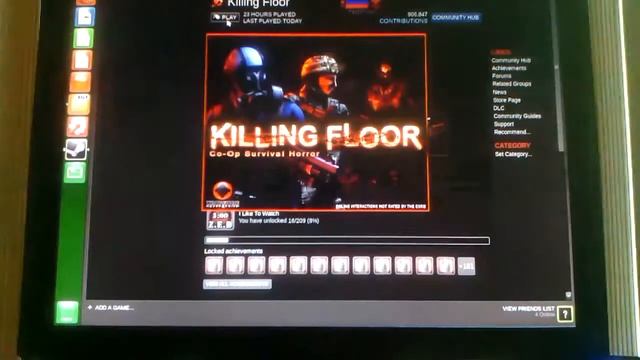
Task: Open the yellow Amazon launcher icon
Action: click(x=79, y=104)
